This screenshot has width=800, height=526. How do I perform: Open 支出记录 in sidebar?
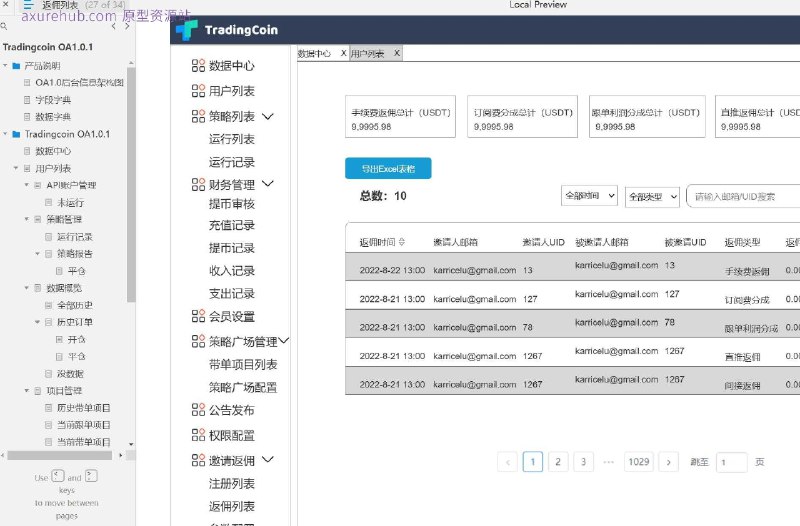point(232,293)
